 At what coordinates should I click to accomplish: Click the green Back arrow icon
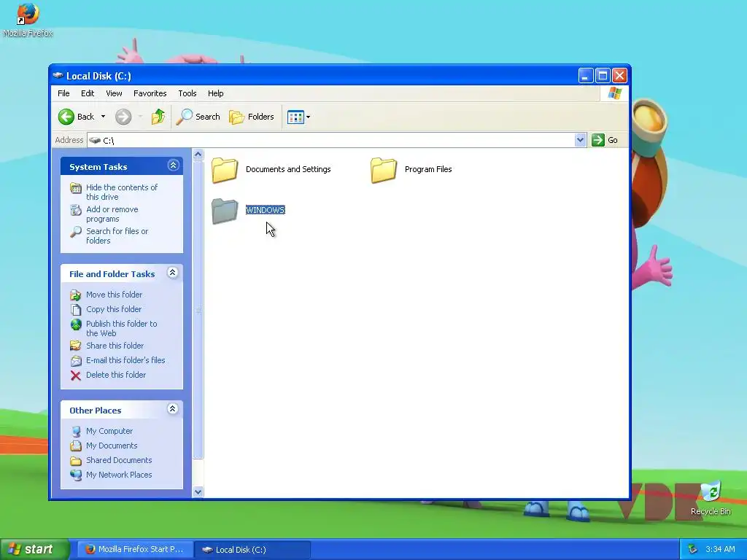(66, 117)
